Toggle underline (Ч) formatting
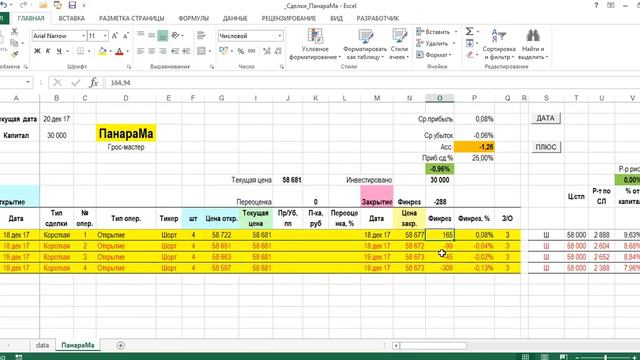The height and width of the screenshot is (360, 640). (59, 51)
